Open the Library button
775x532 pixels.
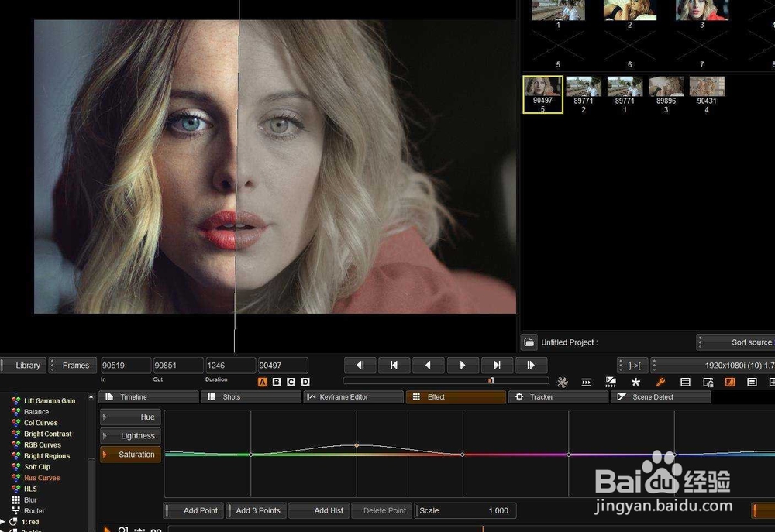tap(23, 366)
